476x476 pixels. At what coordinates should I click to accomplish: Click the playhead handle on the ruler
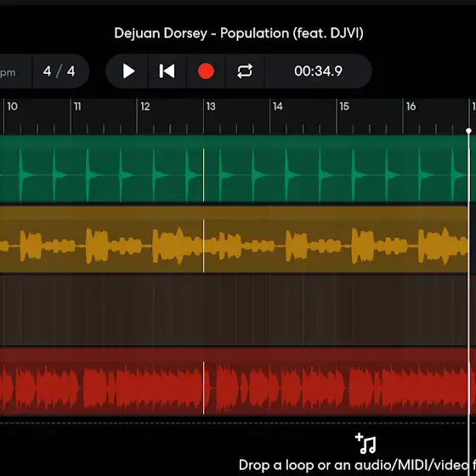click(x=468, y=131)
